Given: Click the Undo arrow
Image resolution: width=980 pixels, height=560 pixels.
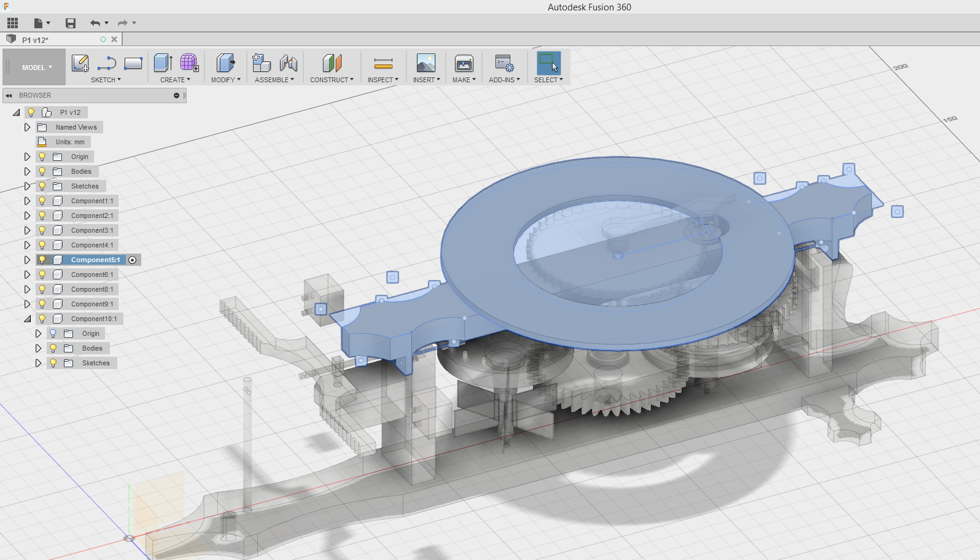Looking at the screenshot, I should (x=95, y=23).
